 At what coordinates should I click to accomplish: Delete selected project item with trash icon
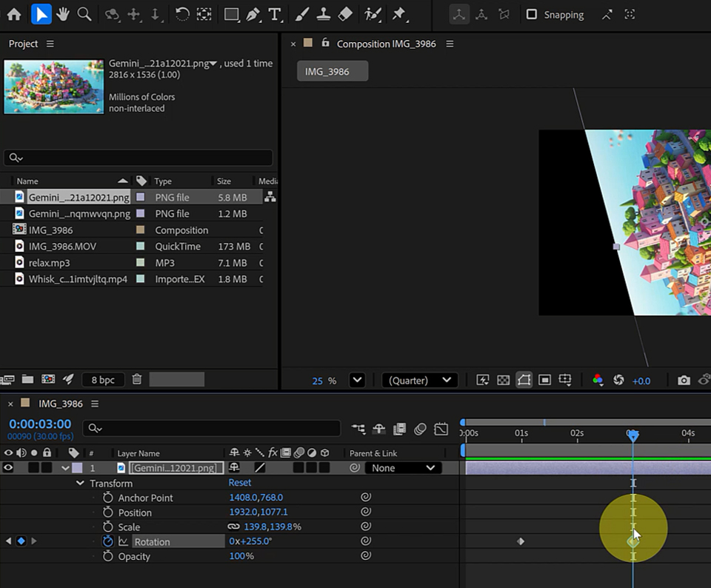click(x=137, y=380)
